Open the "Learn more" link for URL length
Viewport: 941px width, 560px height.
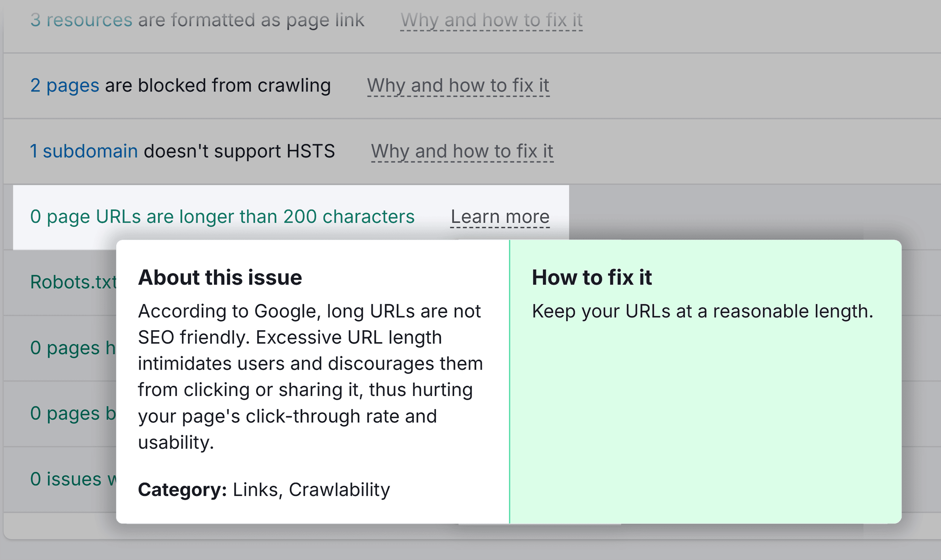500,216
